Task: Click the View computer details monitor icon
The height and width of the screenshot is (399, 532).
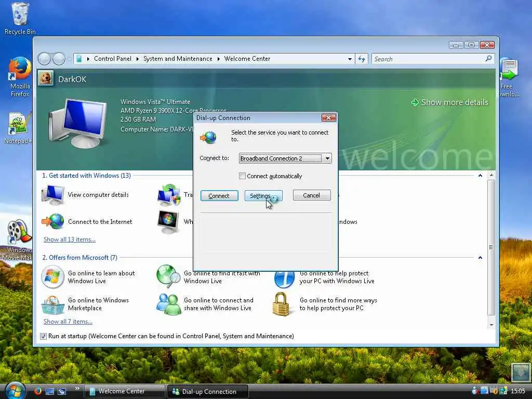Action: [x=52, y=195]
